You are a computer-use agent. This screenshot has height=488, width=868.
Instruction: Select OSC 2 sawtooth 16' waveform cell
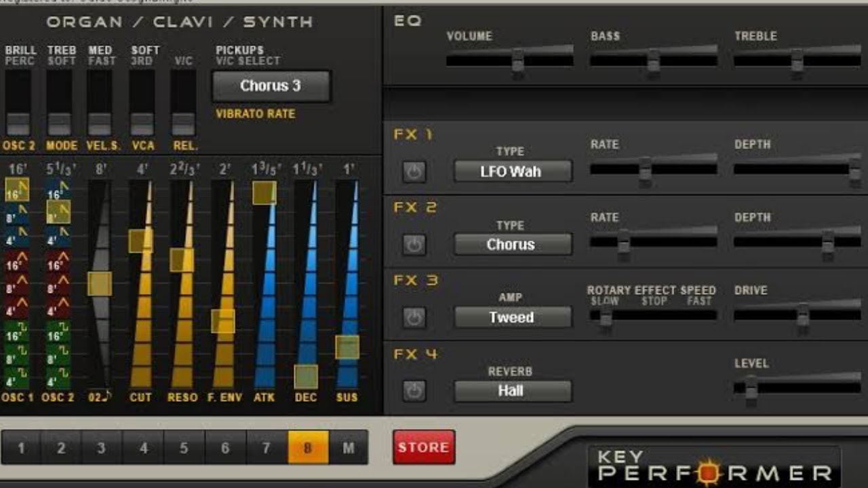pos(58,190)
